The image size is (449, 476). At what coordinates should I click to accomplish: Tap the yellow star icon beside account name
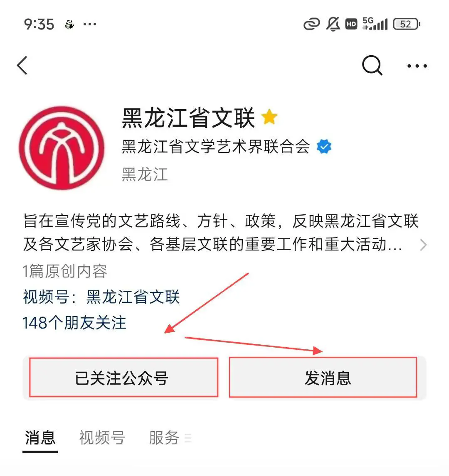pos(269,117)
